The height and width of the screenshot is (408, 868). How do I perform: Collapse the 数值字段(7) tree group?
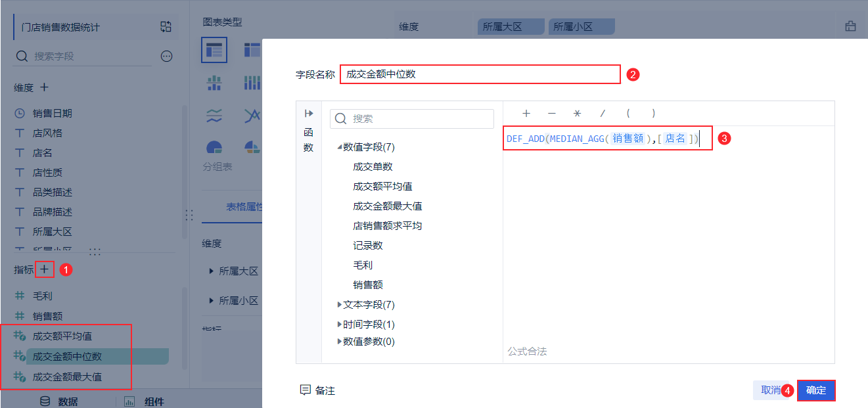coord(340,147)
